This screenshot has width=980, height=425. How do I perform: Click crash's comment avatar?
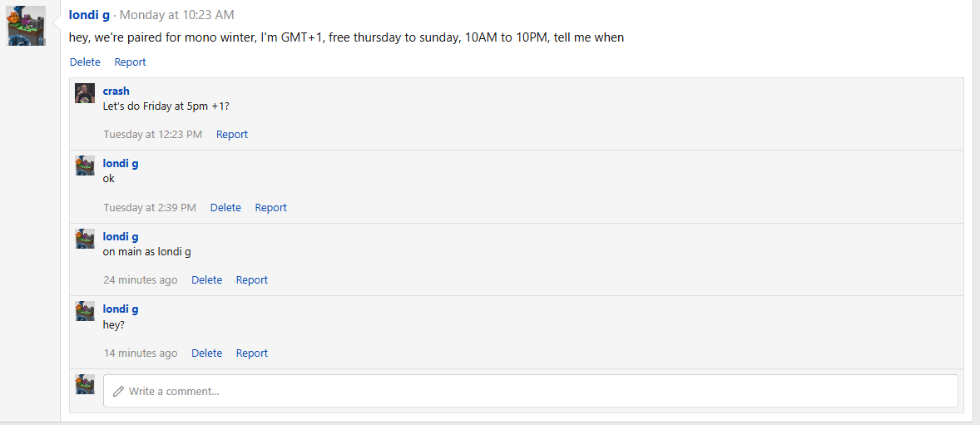coord(85,93)
